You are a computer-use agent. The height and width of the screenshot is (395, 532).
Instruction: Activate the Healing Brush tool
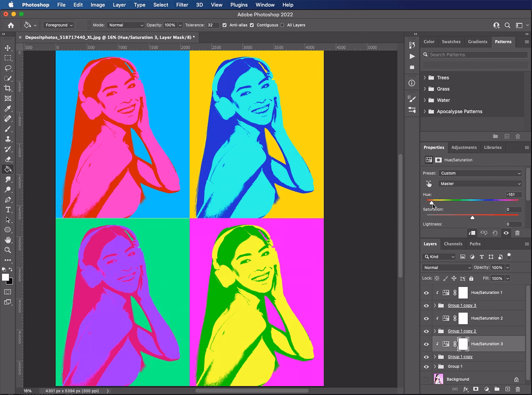tap(8, 119)
